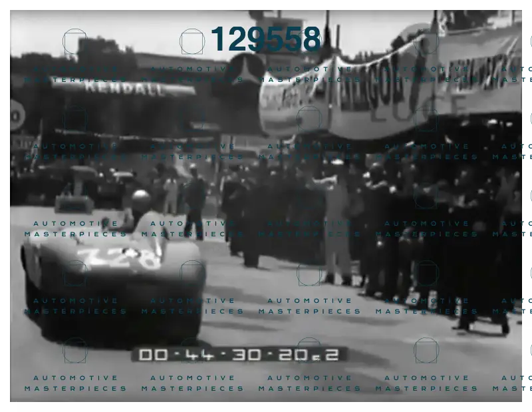Click the top-right watermark square near the banner
Viewport: 532px width, 412px height.
[426, 41]
